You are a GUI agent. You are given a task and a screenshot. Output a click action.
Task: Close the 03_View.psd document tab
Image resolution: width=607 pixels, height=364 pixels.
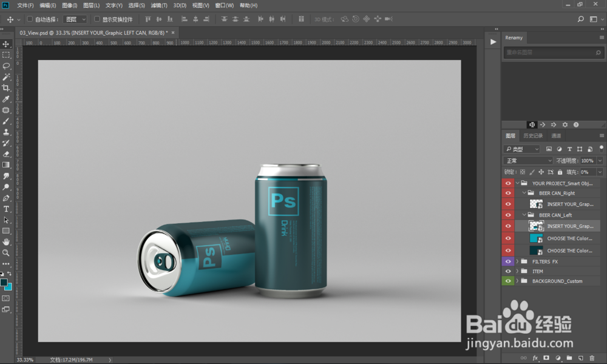point(173,33)
